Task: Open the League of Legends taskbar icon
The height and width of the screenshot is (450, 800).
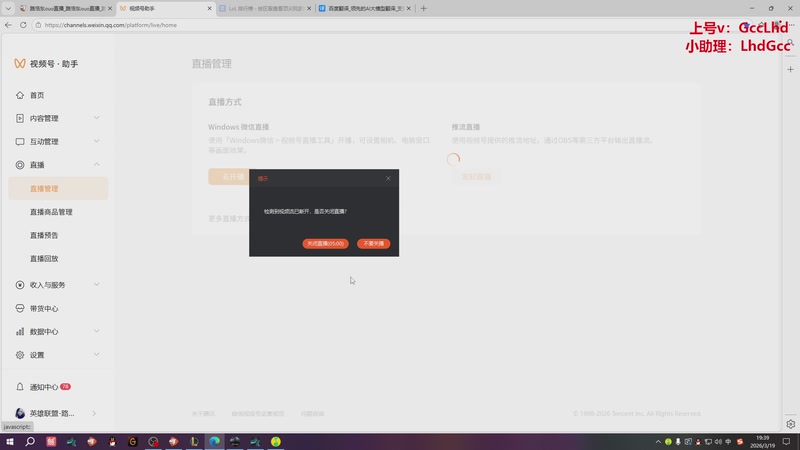Action: pos(194,441)
